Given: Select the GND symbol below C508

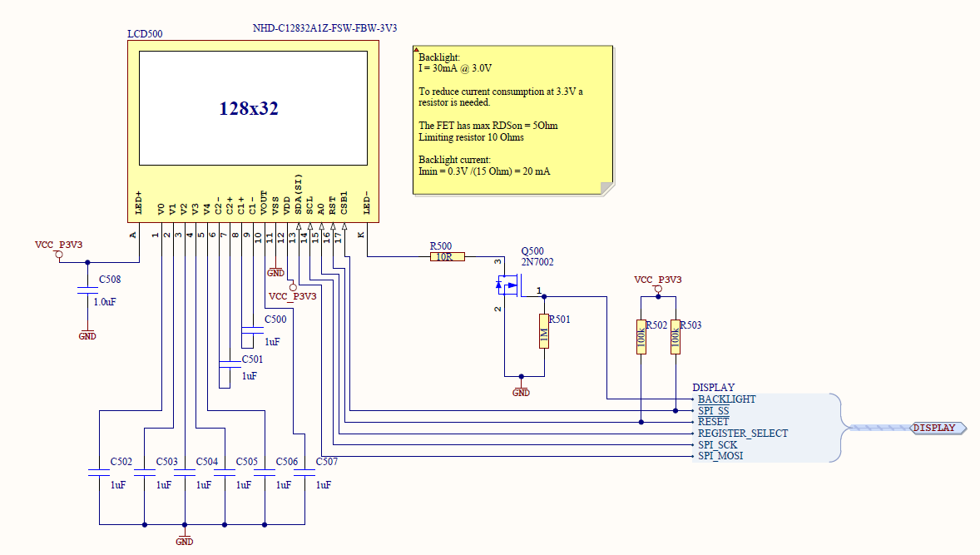Looking at the screenshot, I should coord(87,334).
